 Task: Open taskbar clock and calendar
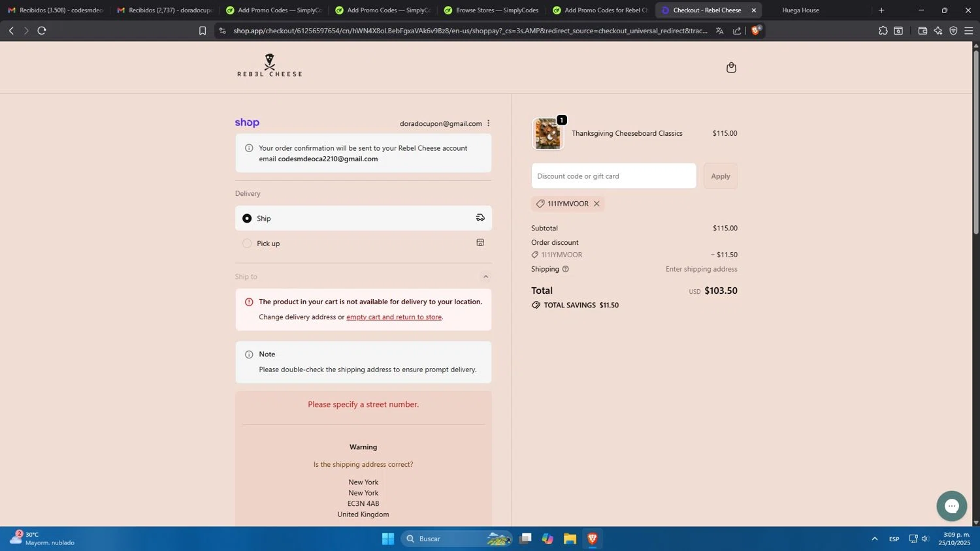[955, 539]
